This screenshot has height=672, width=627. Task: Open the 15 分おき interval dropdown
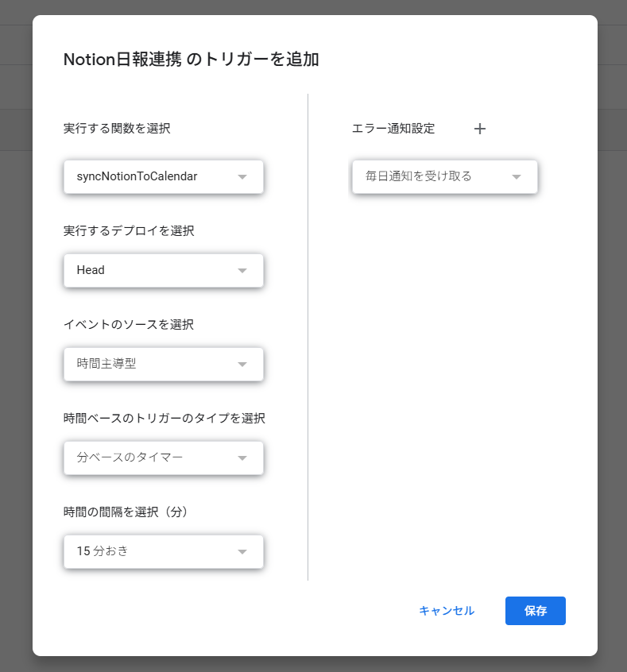click(x=164, y=551)
